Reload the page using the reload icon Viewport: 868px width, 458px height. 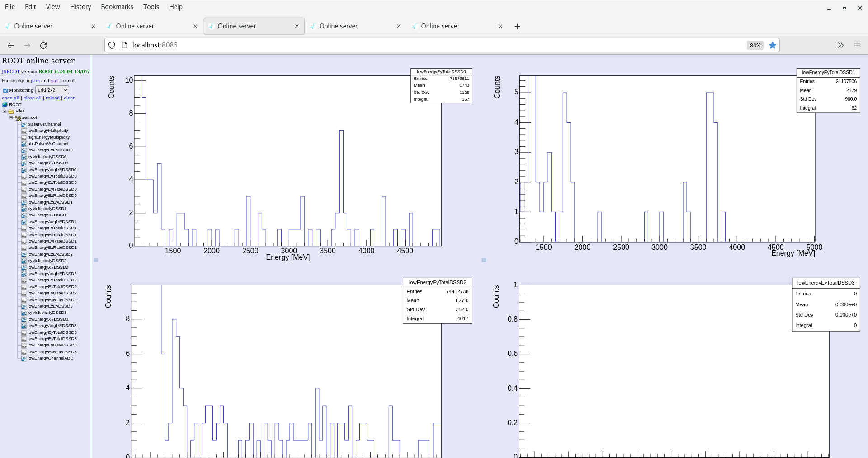click(x=43, y=45)
